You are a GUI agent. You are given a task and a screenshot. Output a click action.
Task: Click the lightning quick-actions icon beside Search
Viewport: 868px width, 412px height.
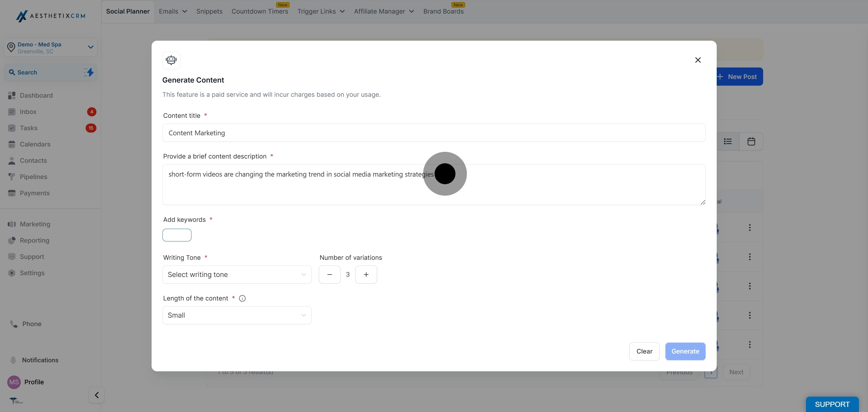click(x=89, y=72)
